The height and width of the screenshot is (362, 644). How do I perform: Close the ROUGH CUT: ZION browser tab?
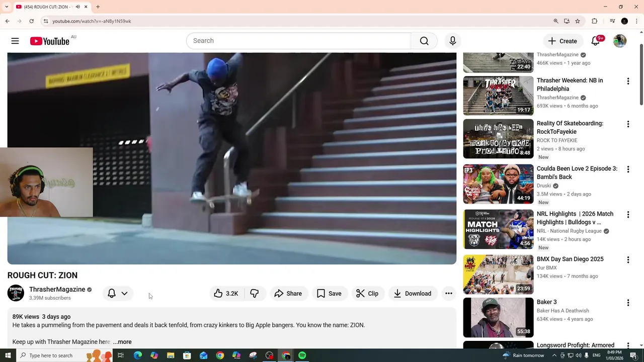pos(86,7)
